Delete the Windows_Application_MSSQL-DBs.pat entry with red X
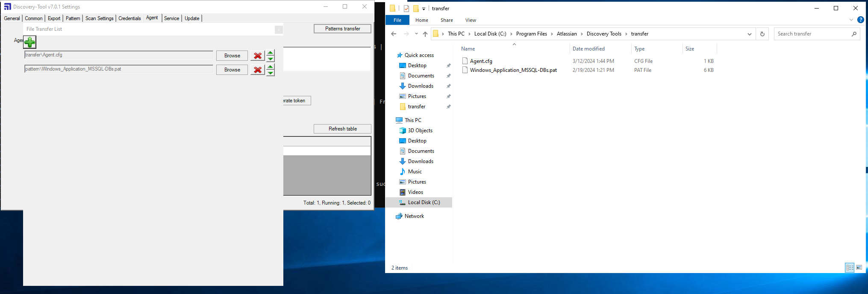Image resolution: width=868 pixels, height=294 pixels. (x=258, y=70)
